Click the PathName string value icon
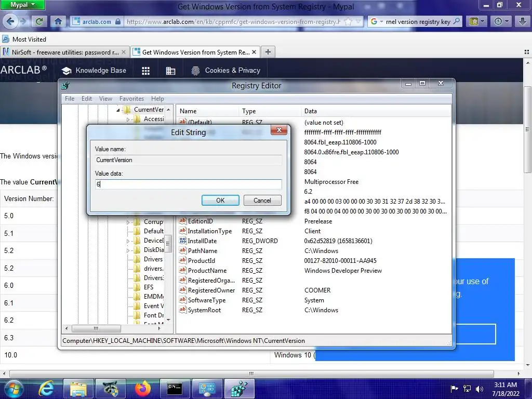Image resolution: width=532 pixels, height=399 pixels. (183, 251)
